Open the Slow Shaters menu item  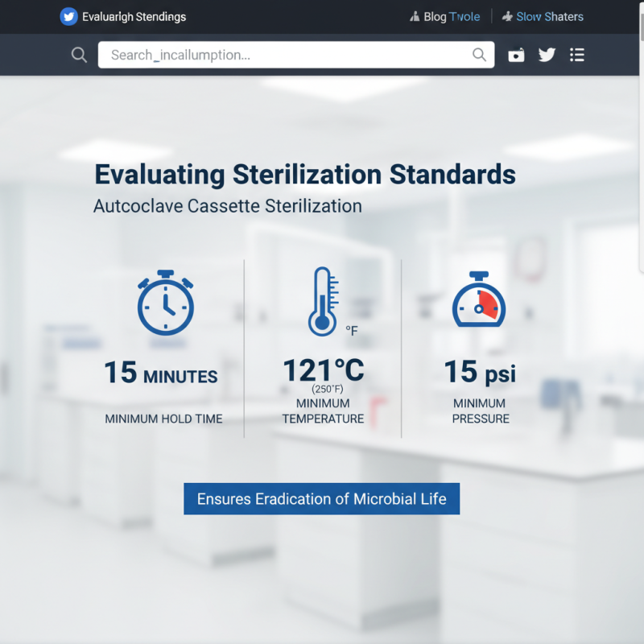[550, 17]
